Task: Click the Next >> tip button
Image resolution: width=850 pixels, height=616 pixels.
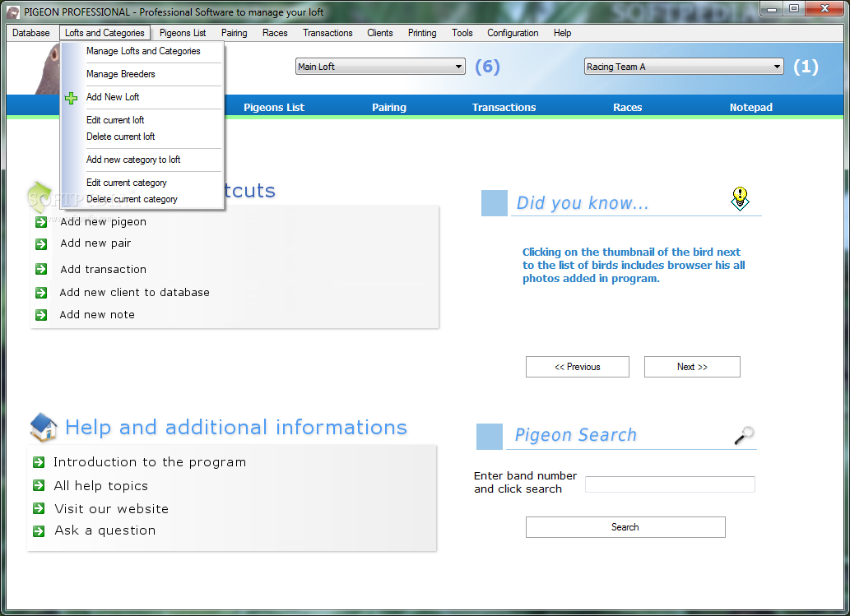Action: (692, 367)
